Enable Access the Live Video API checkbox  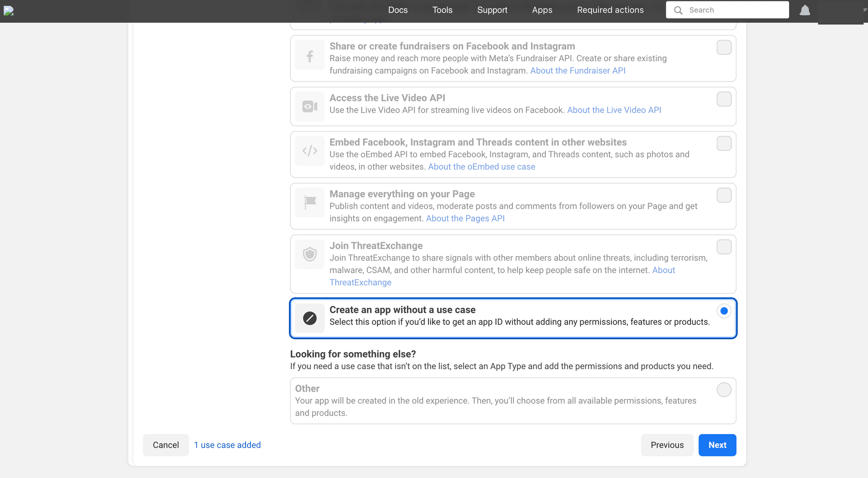coord(723,99)
